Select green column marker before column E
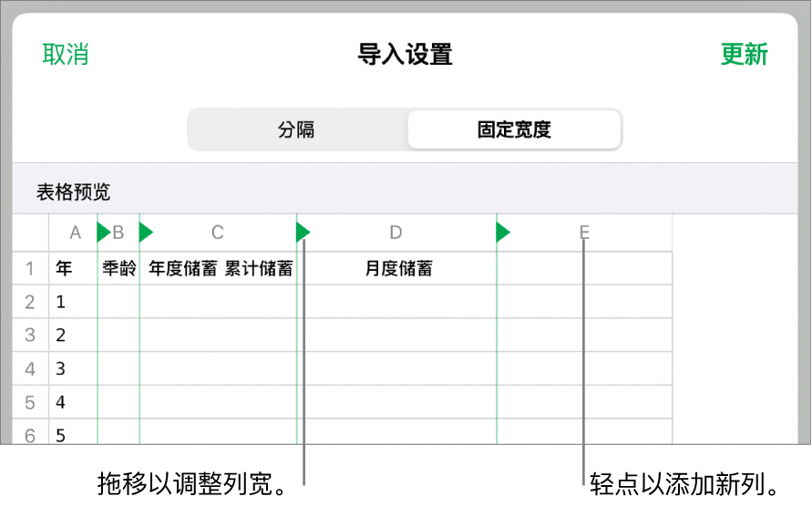Screen dimensions: 812x507 click(503, 233)
